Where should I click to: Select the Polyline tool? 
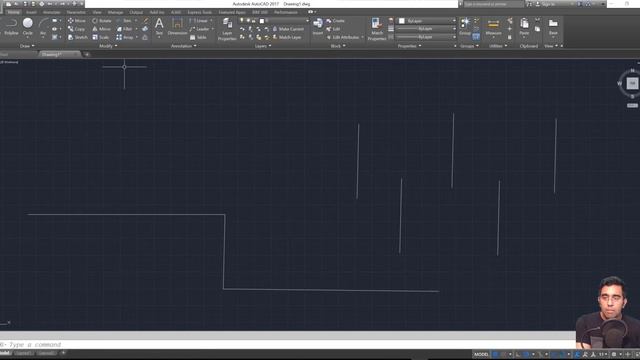click(11, 27)
